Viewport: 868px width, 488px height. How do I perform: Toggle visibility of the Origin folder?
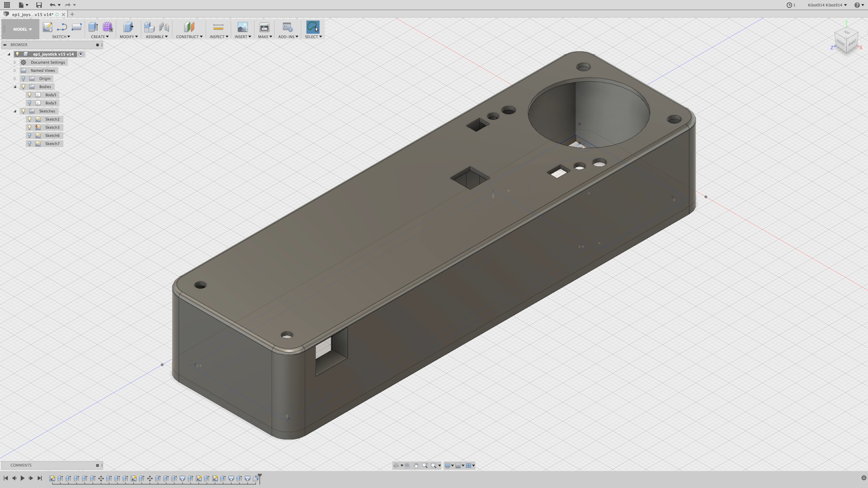coord(24,79)
